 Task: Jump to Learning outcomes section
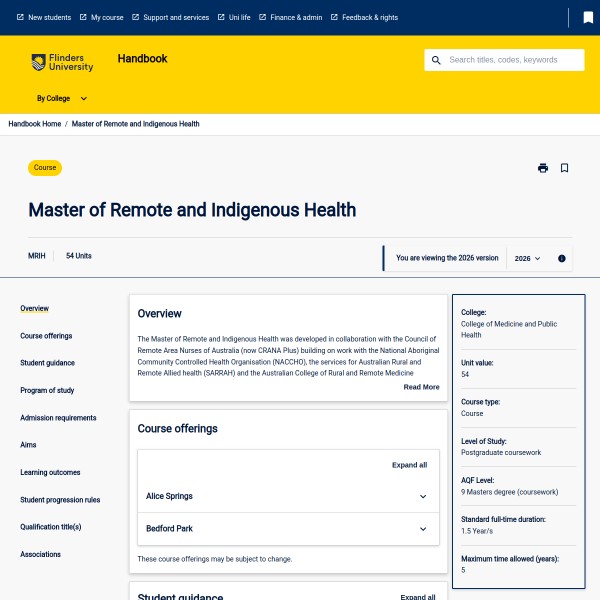tap(50, 472)
